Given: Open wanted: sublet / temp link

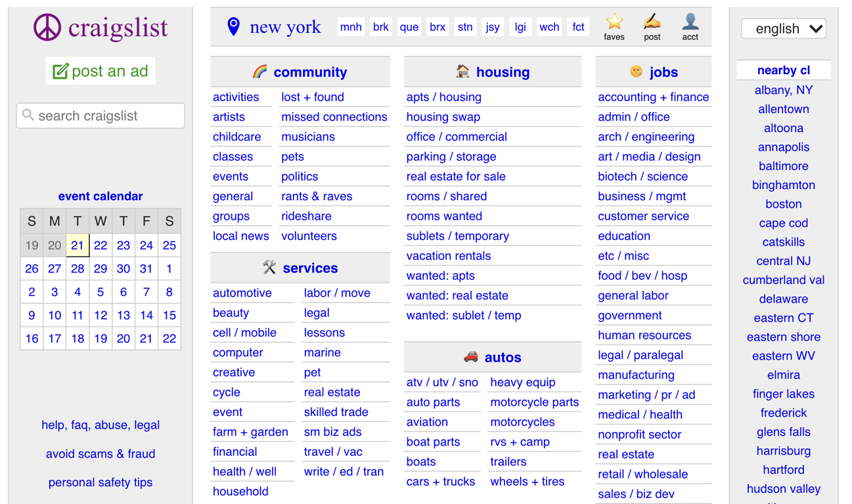Looking at the screenshot, I should [464, 315].
